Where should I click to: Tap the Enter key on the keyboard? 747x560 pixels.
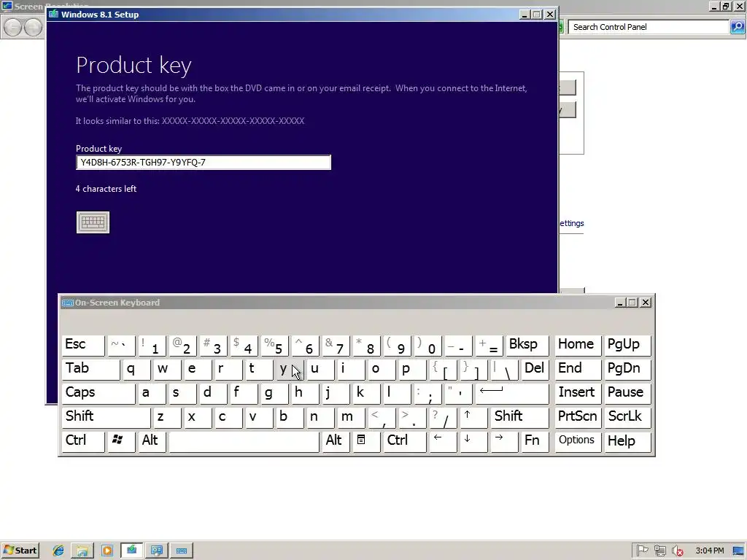(512, 393)
